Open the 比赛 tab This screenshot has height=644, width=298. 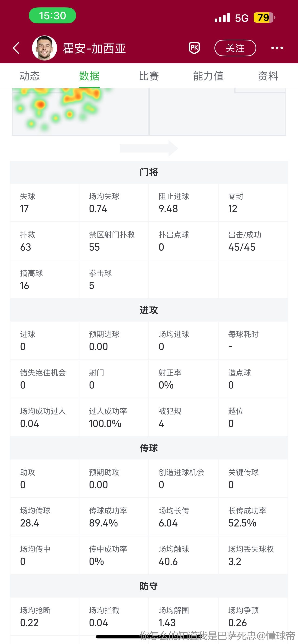click(x=149, y=76)
